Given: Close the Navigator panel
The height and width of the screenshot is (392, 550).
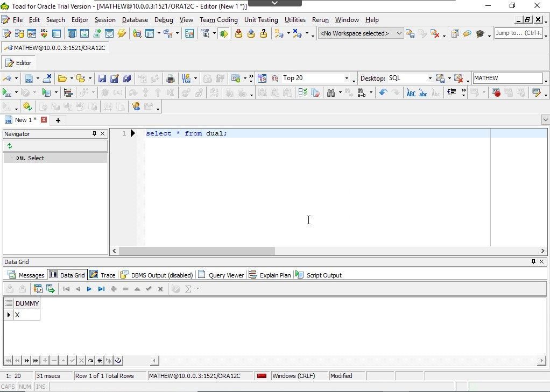Looking at the screenshot, I should tap(102, 133).
